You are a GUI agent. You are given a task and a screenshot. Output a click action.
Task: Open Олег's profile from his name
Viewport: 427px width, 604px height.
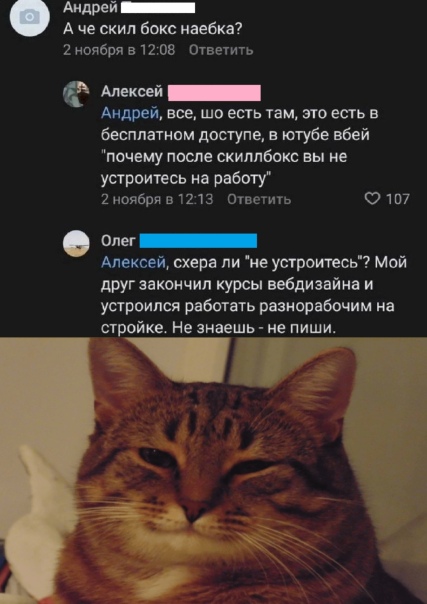[118, 240]
